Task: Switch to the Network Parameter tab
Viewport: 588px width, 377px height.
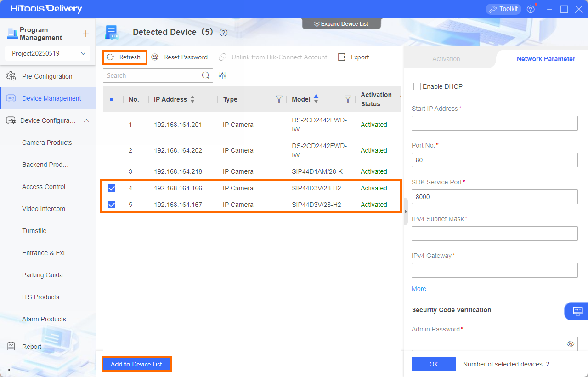Action: pyautogui.click(x=546, y=59)
